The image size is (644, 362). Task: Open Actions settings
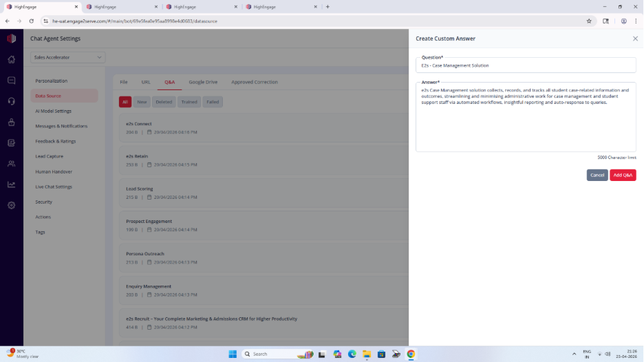(x=43, y=217)
